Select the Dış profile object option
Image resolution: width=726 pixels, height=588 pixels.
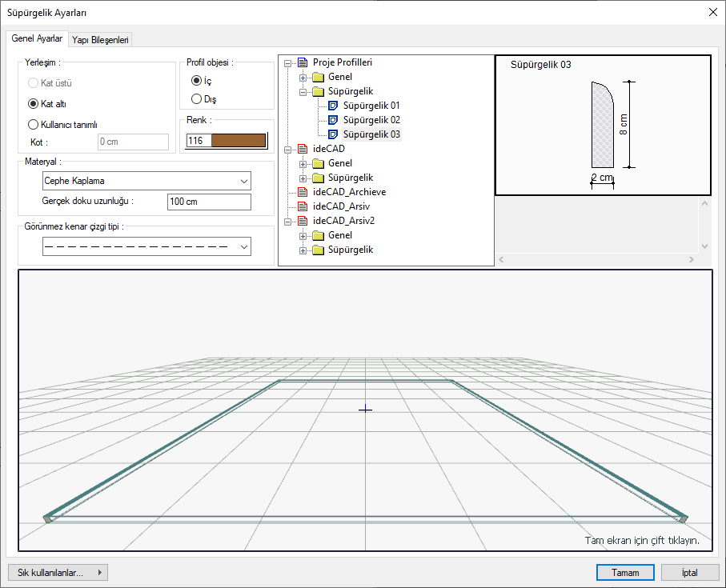196,99
